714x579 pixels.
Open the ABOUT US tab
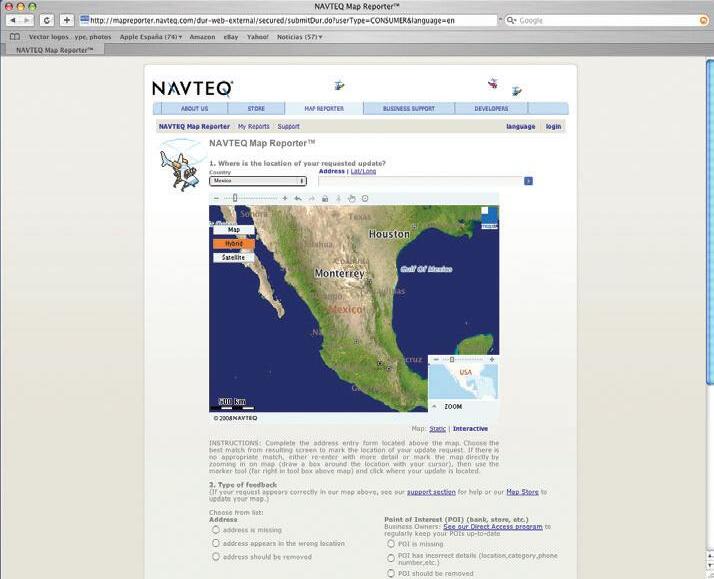194,109
